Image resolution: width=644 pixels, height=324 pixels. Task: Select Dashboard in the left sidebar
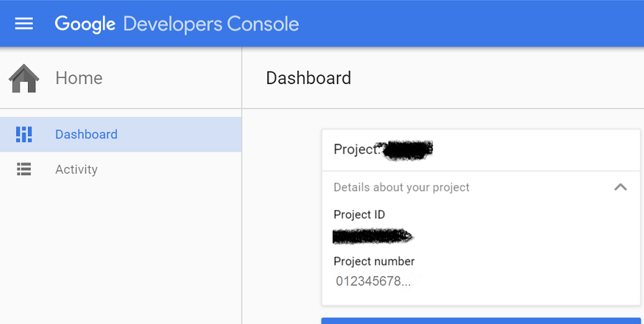click(86, 134)
